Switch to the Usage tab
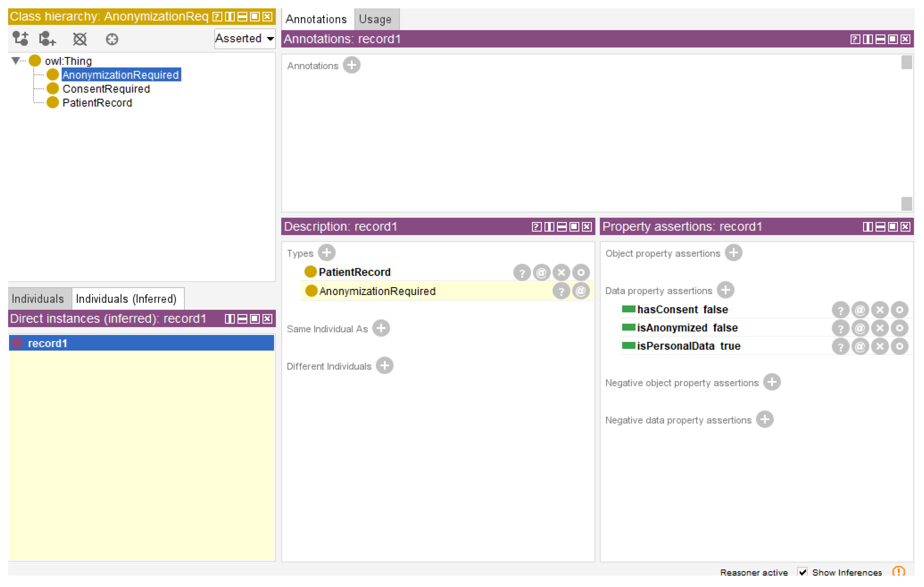Viewport: 924px width, 587px height. pyautogui.click(x=375, y=19)
